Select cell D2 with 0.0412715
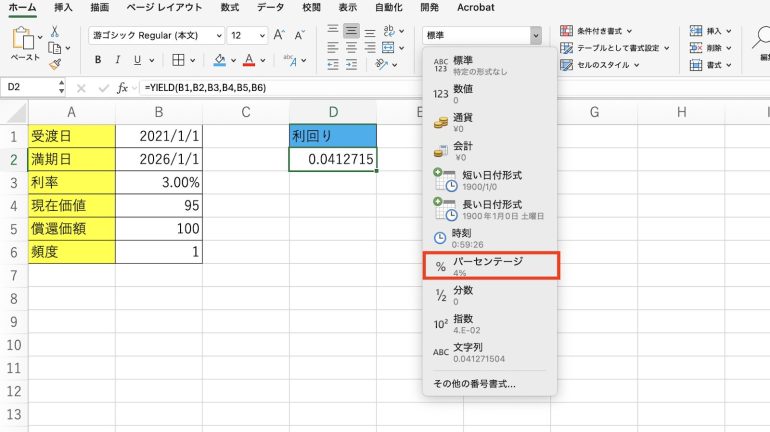This screenshot has width=770, height=432. [333, 159]
